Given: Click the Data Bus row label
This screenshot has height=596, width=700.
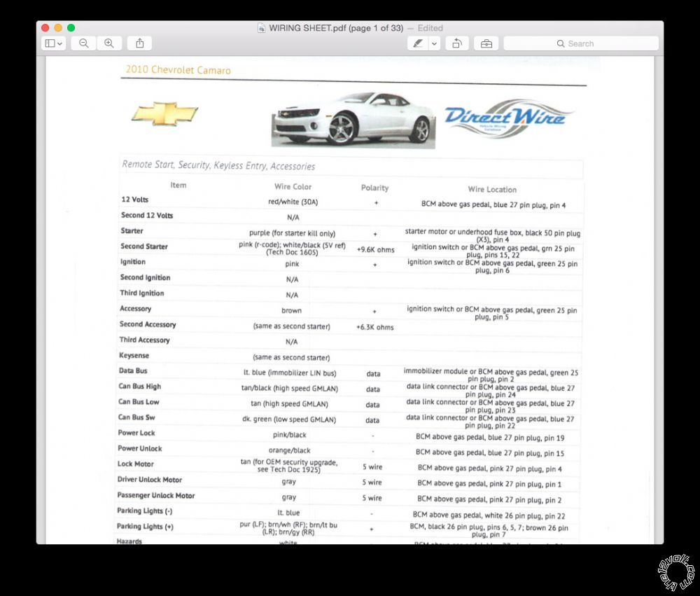Looking at the screenshot, I should (133, 370).
